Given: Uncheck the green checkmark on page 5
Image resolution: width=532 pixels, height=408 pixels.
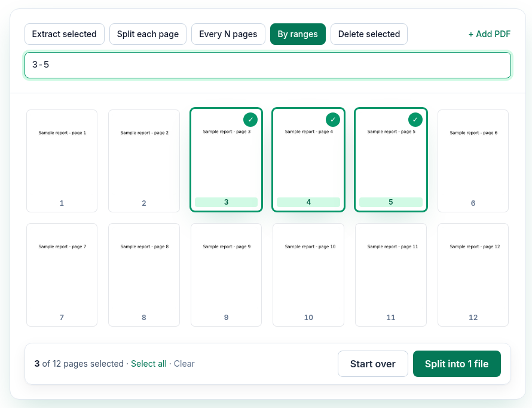Looking at the screenshot, I should [x=415, y=120].
